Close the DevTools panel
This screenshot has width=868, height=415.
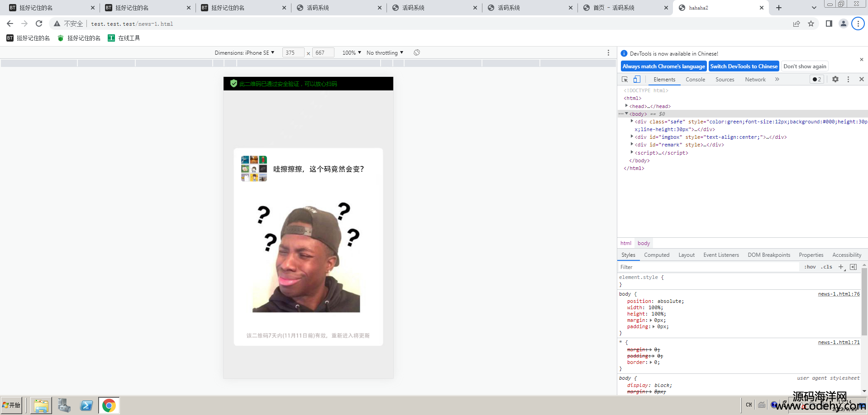tap(862, 79)
